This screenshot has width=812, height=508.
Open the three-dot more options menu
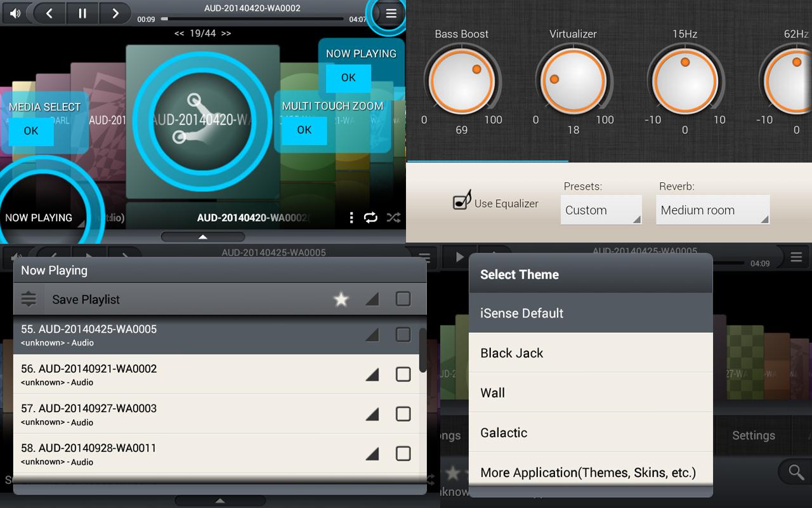(x=351, y=218)
